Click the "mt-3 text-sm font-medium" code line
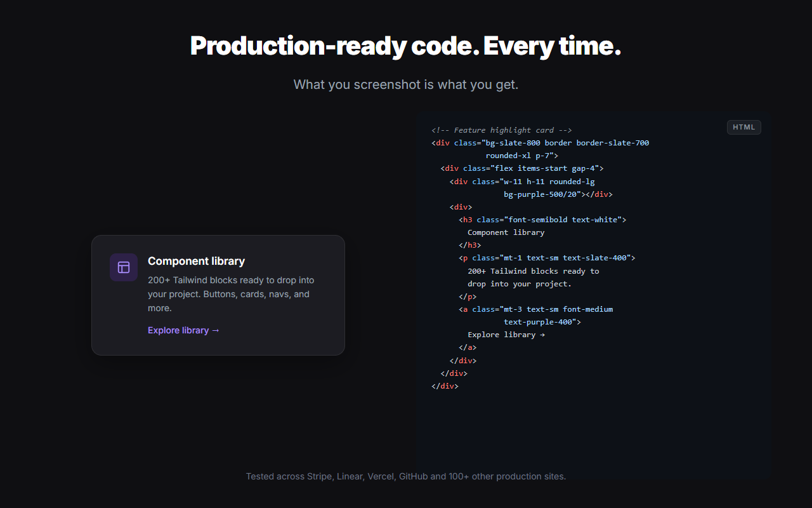812x508 pixels. point(536,309)
